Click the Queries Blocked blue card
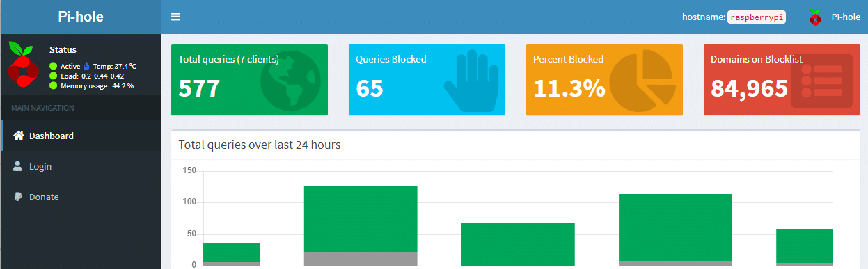The image size is (868, 269). coord(427,80)
